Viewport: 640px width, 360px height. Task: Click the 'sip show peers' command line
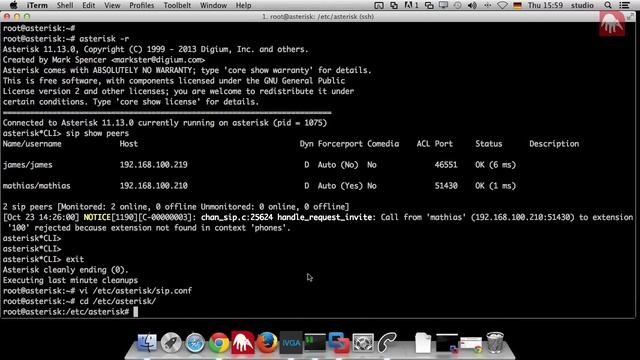(x=97, y=133)
